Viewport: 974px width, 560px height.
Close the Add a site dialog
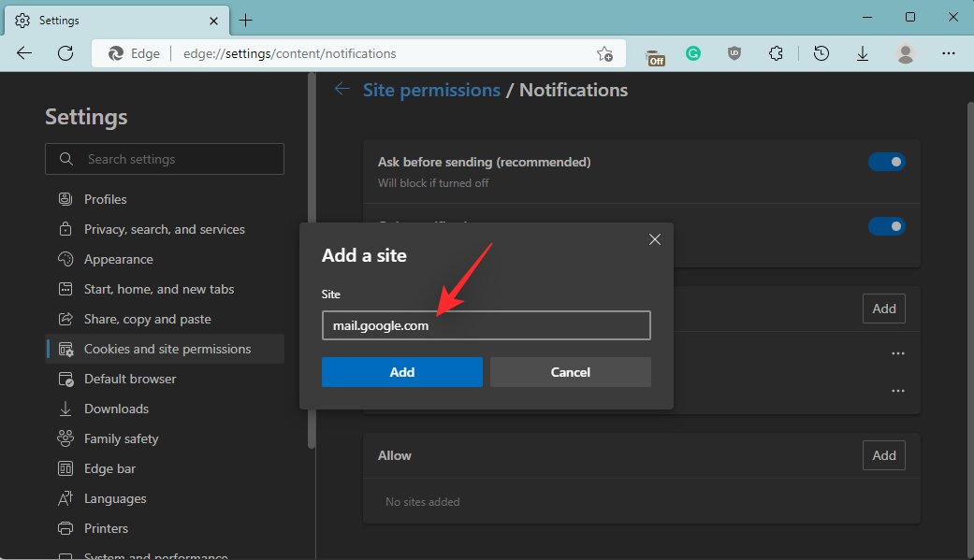(655, 239)
